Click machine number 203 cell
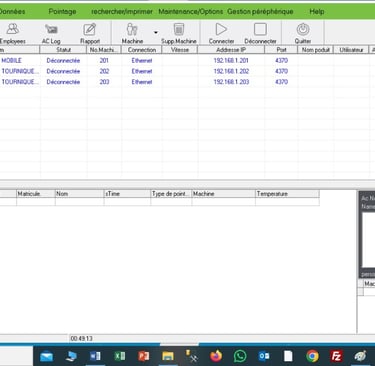 pyautogui.click(x=104, y=82)
